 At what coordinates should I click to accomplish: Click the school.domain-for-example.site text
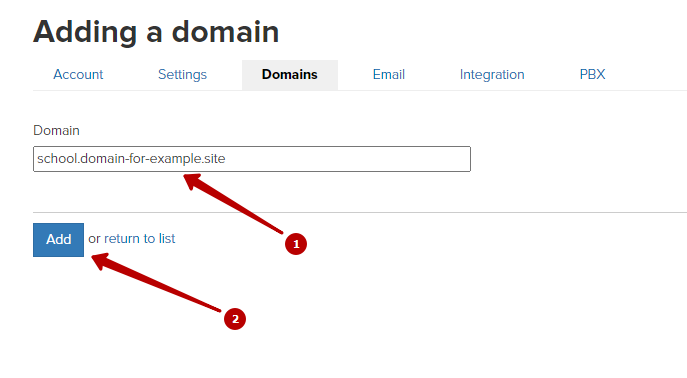coord(131,159)
